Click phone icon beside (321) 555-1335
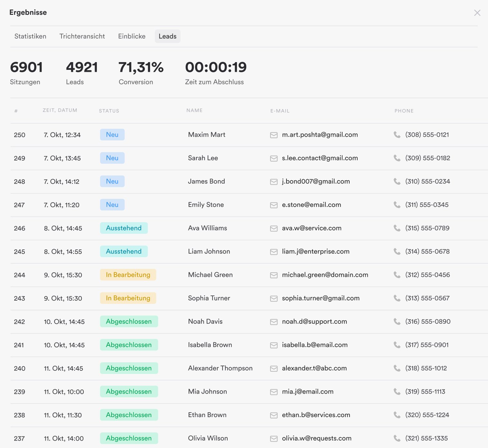 tap(397, 438)
